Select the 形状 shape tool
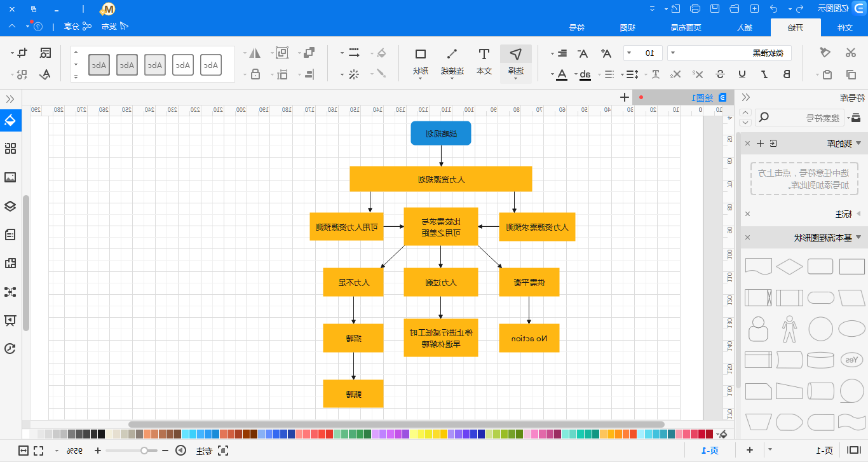 pyautogui.click(x=420, y=62)
